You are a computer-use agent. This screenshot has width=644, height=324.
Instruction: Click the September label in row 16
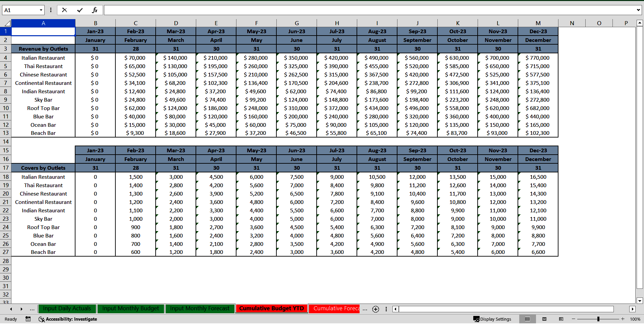[417, 159]
